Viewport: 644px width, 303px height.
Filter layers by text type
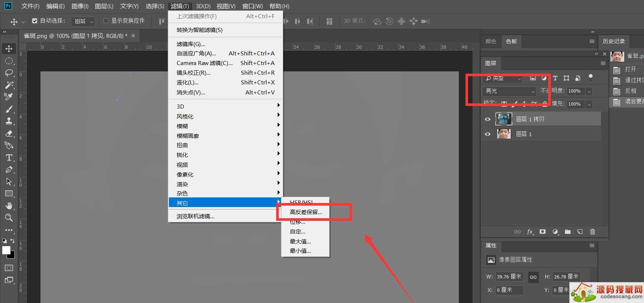[x=555, y=78]
